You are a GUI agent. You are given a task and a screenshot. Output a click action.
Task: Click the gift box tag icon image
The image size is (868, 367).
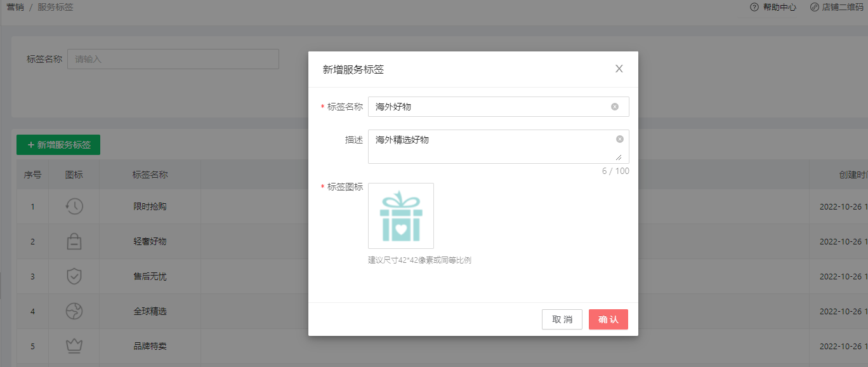401,216
